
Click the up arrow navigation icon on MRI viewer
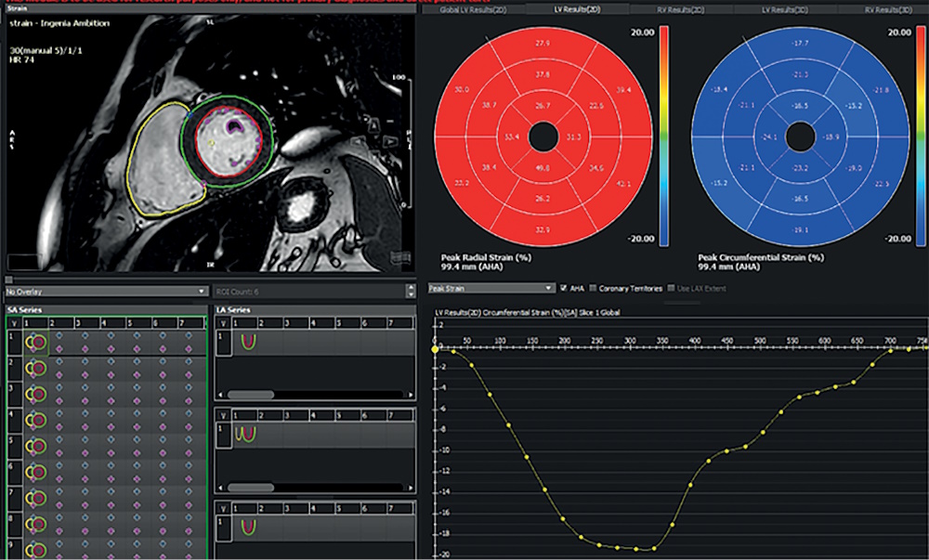coord(374,124)
